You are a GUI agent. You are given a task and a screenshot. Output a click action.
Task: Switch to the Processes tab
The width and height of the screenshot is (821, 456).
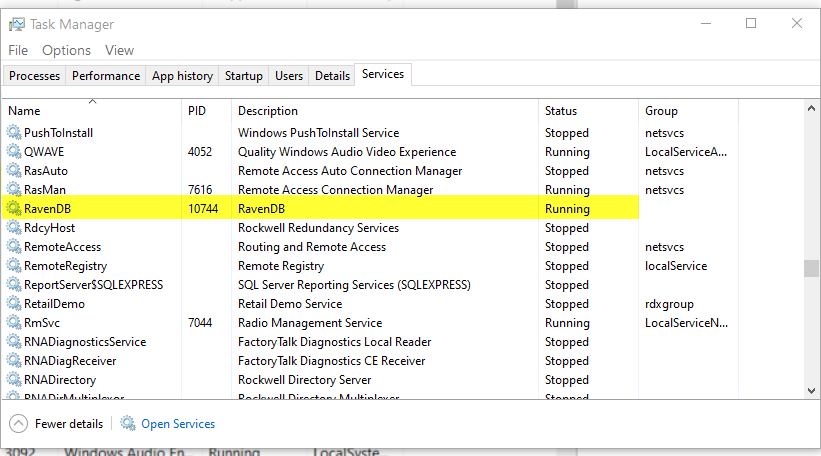tap(35, 76)
